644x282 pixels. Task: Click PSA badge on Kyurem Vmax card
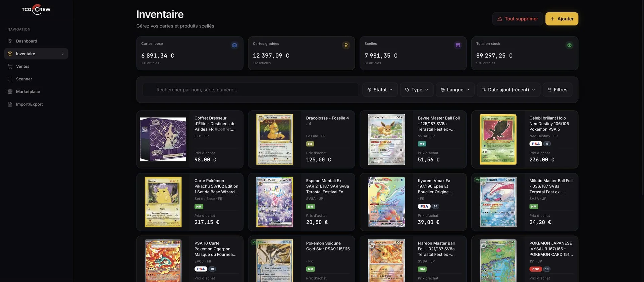pyautogui.click(x=424, y=206)
